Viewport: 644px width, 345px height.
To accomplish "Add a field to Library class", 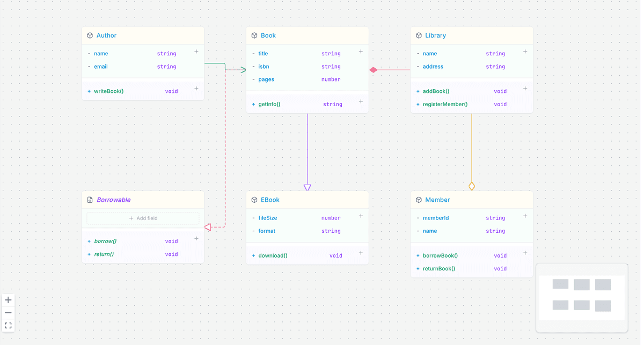I will tap(525, 52).
